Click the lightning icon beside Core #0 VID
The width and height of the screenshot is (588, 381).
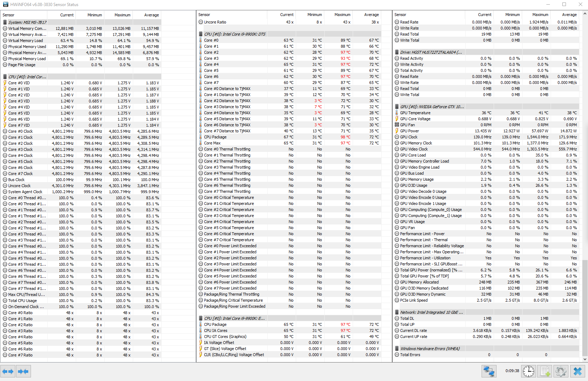tap(5, 83)
